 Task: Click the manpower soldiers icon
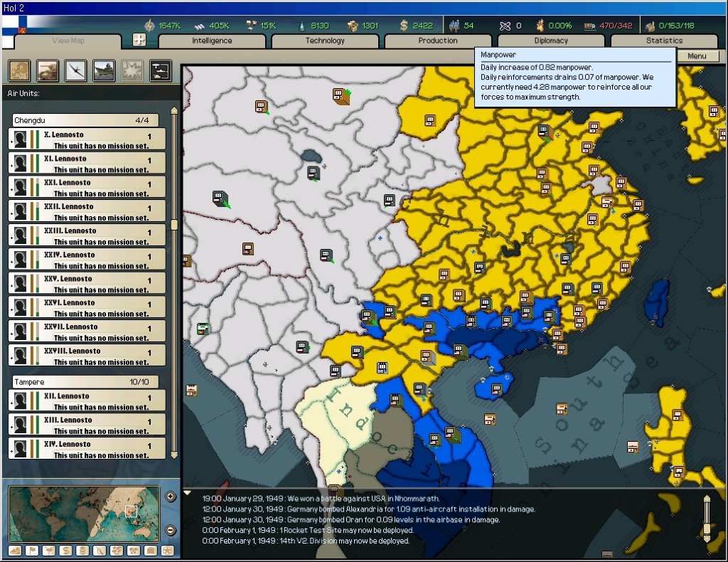pyautogui.click(x=454, y=26)
